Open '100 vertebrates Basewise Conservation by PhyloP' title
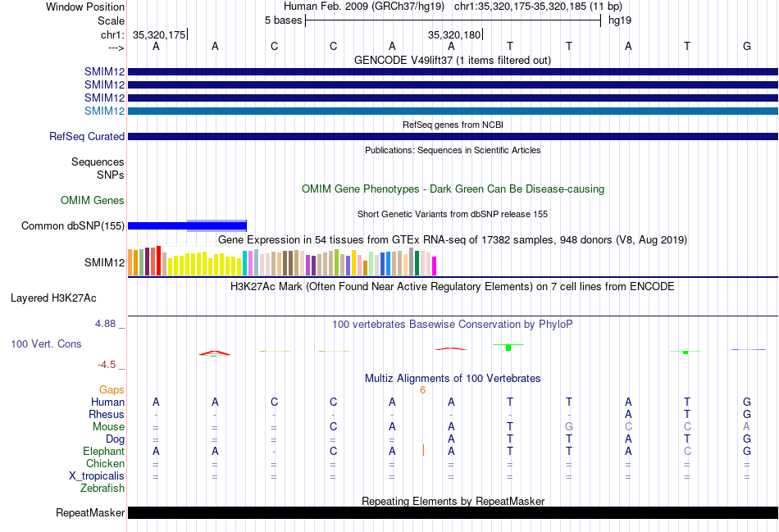The height and width of the screenshot is (532, 779). tap(452, 325)
